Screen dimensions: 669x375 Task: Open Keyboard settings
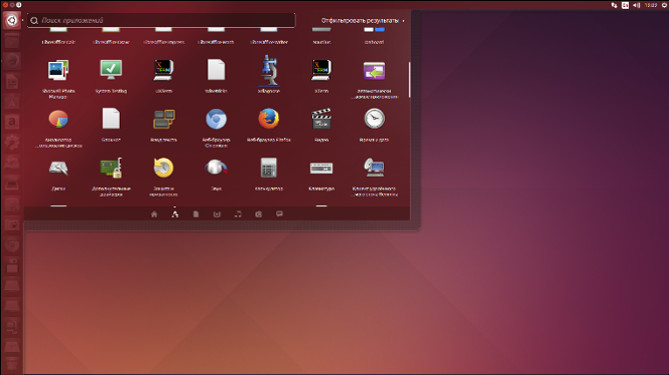[x=321, y=168]
